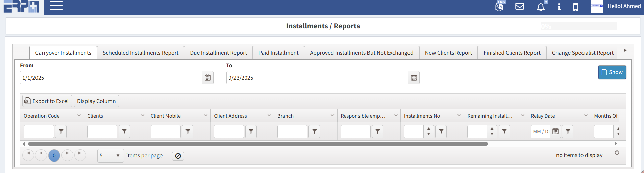Open the From date calendar picker
644x173 pixels.
tap(208, 78)
